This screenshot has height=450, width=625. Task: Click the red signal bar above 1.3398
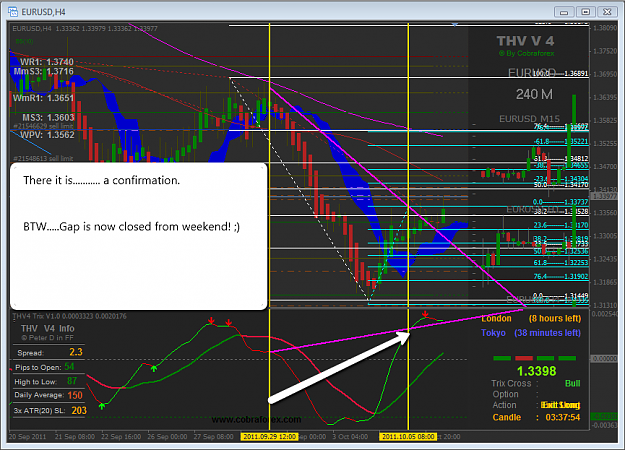pos(524,358)
